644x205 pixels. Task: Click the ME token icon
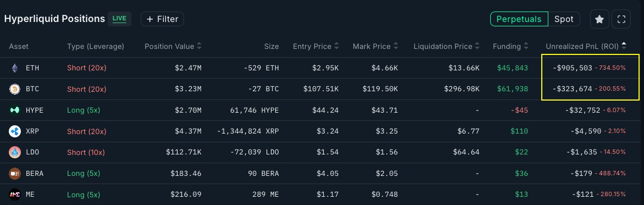click(15, 195)
